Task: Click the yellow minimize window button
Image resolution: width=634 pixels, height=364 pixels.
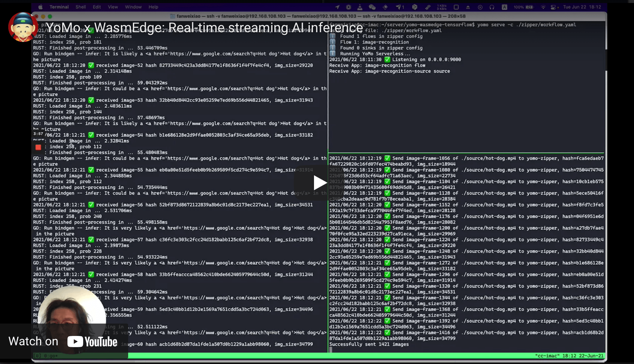Action: (43, 16)
